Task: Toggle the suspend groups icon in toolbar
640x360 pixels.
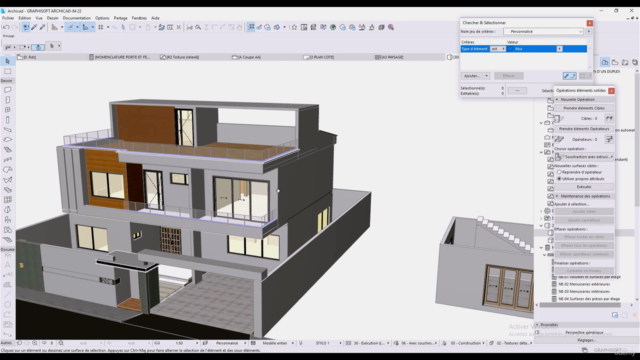Action: (251, 27)
